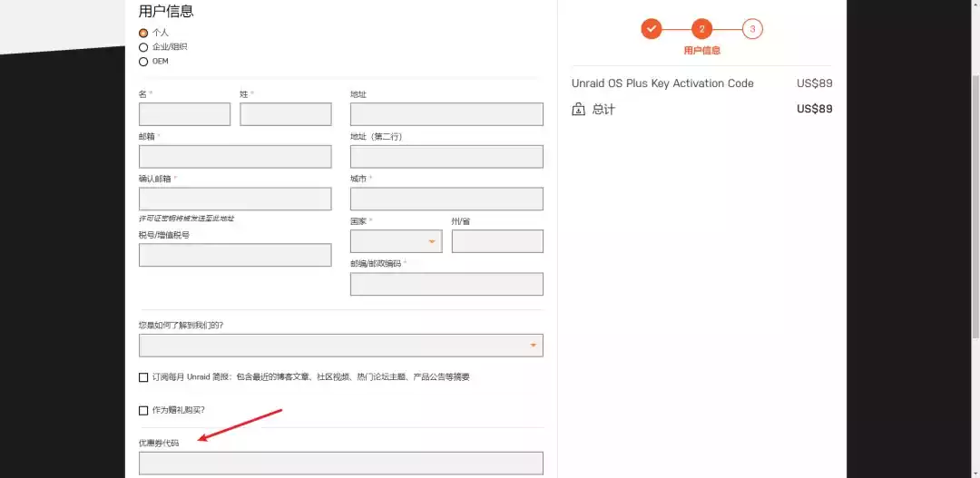
Task: Select the 个人 radio option
Action: pyautogui.click(x=143, y=33)
